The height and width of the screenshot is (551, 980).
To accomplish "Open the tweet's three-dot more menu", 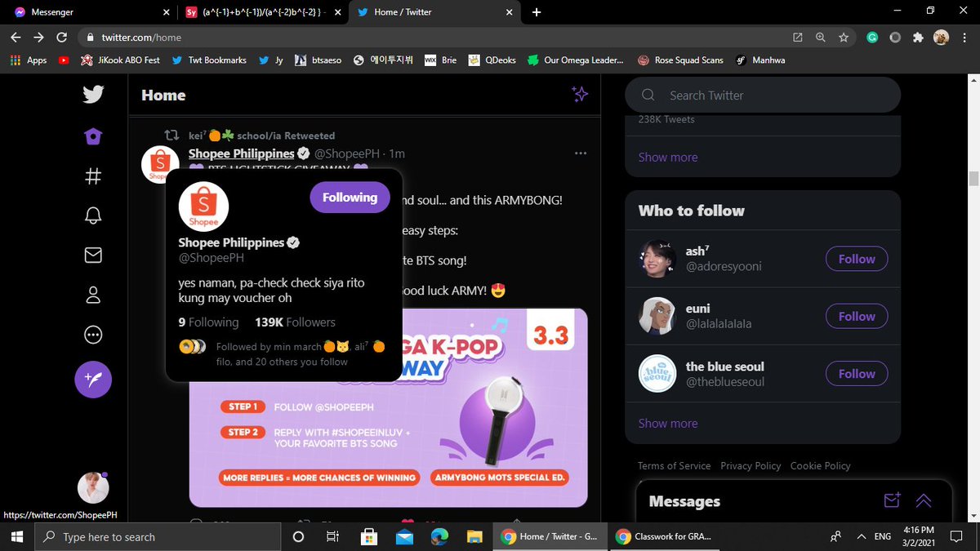I will 581,153.
